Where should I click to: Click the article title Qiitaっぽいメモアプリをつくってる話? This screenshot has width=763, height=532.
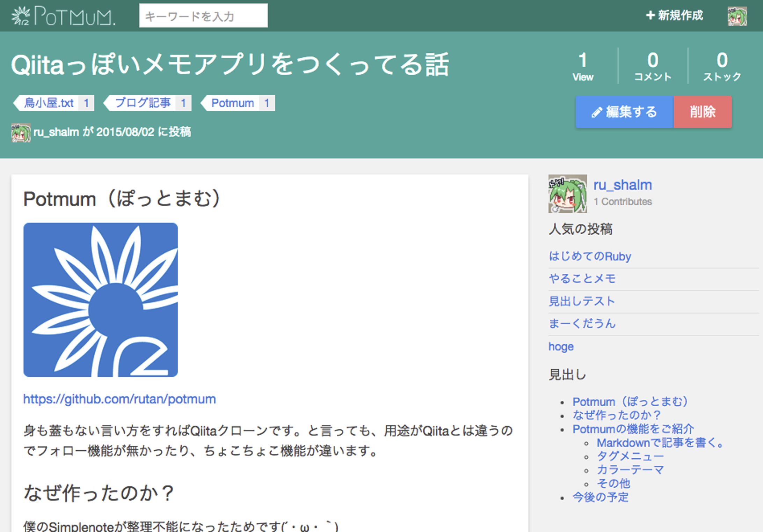coord(230,65)
